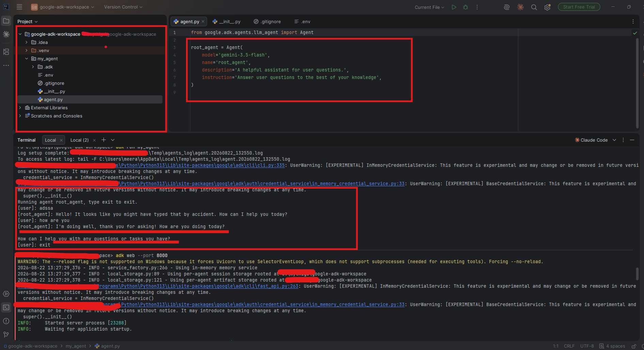Open the Project tool window icon
The height and width of the screenshot is (350, 644).
6,21
